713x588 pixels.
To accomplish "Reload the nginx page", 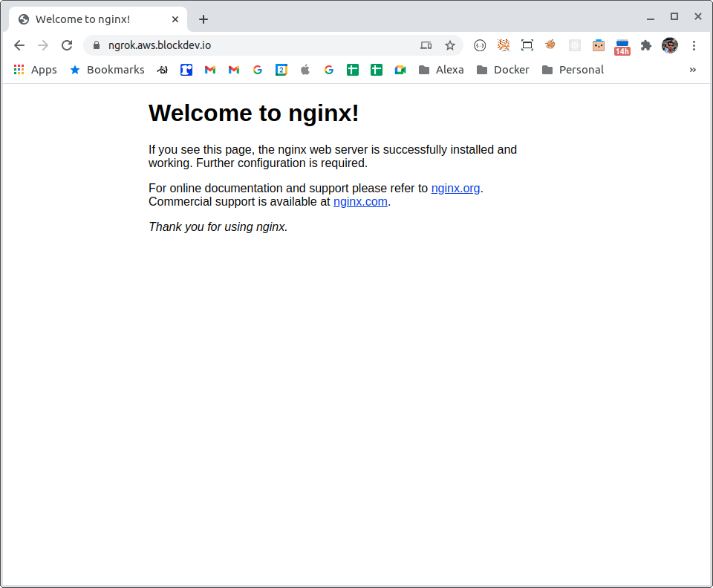I will (67, 45).
